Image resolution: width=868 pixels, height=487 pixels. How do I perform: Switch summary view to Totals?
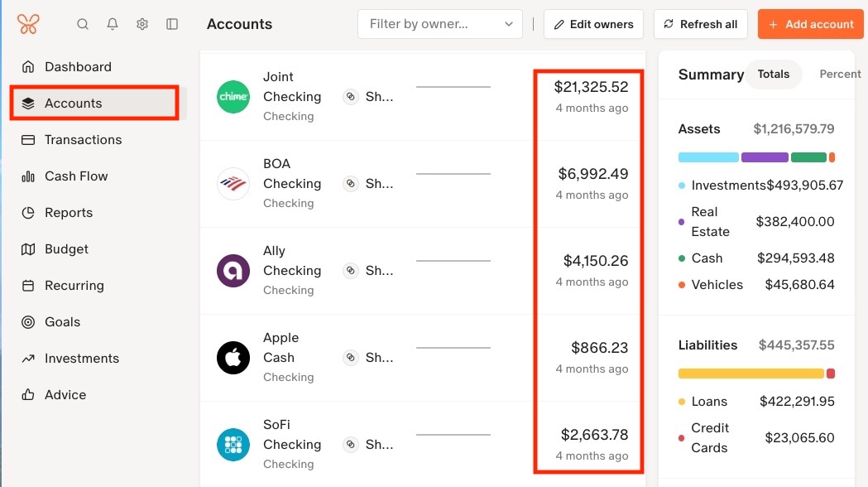(x=773, y=74)
